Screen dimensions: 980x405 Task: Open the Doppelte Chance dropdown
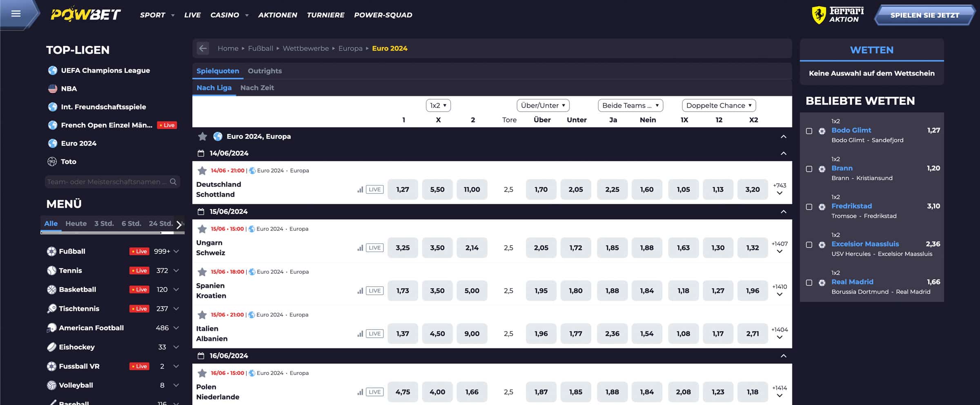pyautogui.click(x=719, y=105)
